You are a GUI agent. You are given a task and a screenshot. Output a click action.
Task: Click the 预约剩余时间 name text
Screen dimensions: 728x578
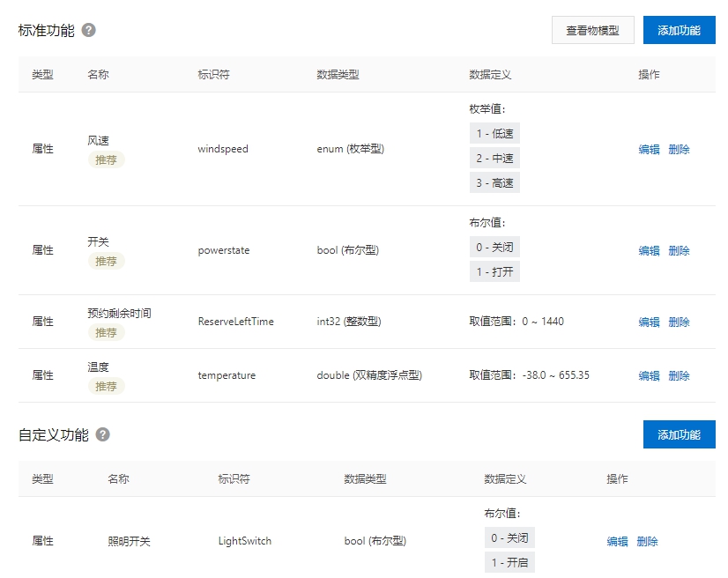point(119,314)
